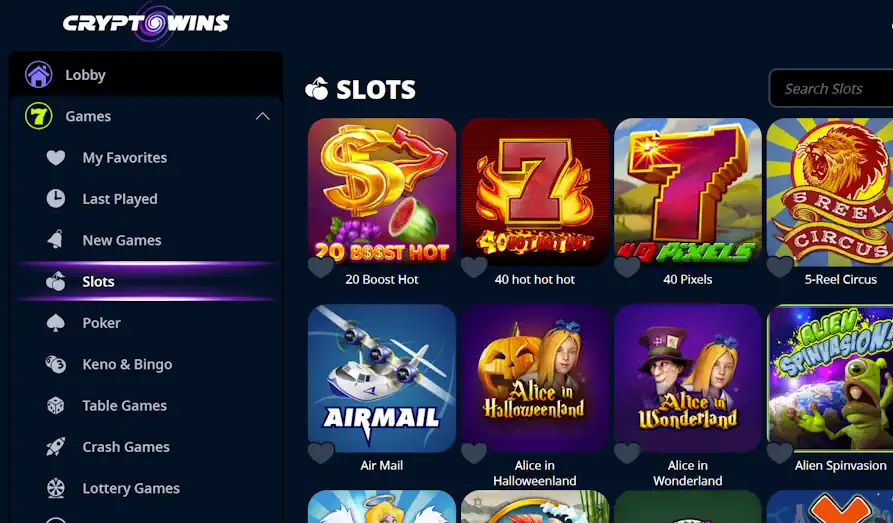Favorite the 20 Boost Hot game
Screen dimensions: 893x523
(x=321, y=267)
